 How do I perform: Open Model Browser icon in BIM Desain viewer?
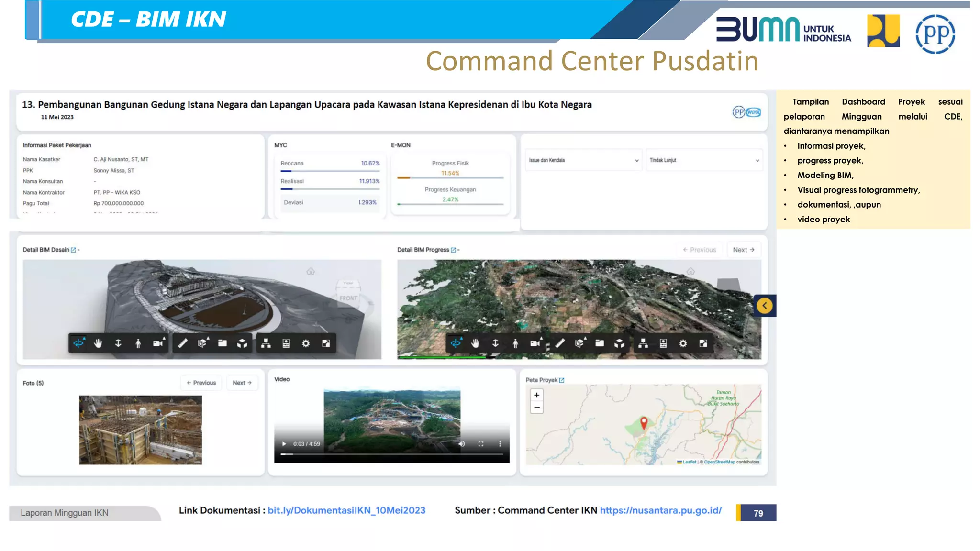click(266, 343)
